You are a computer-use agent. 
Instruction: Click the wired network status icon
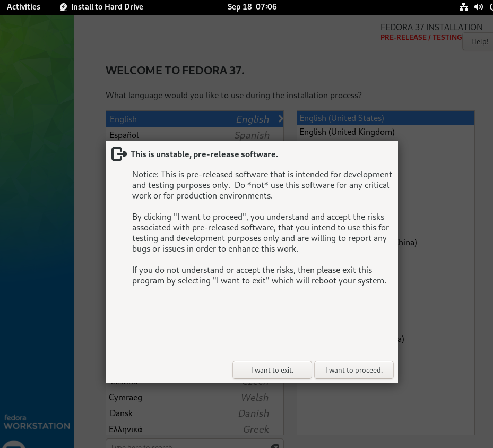tap(463, 7)
